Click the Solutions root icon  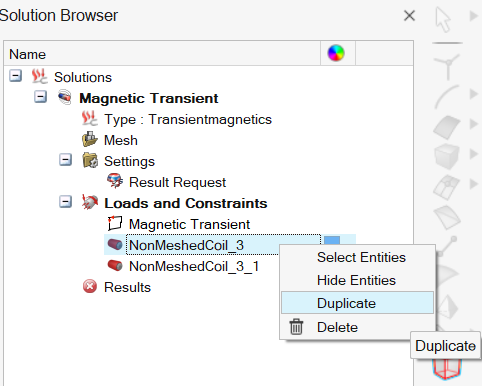[39, 76]
